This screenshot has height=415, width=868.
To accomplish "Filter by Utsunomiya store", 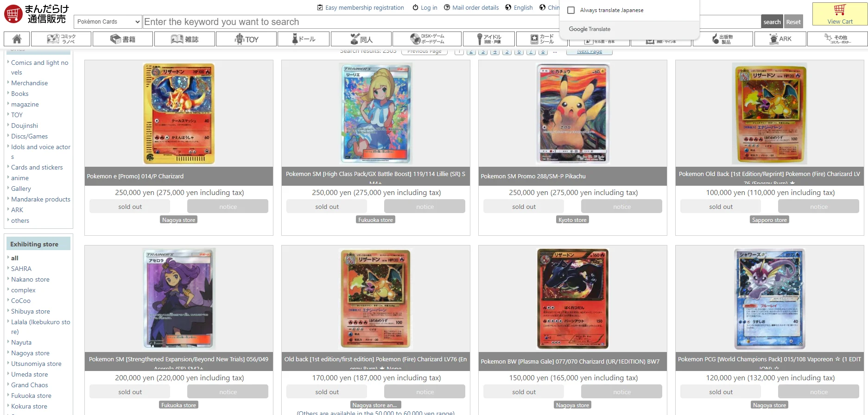I will (x=36, y=364).
